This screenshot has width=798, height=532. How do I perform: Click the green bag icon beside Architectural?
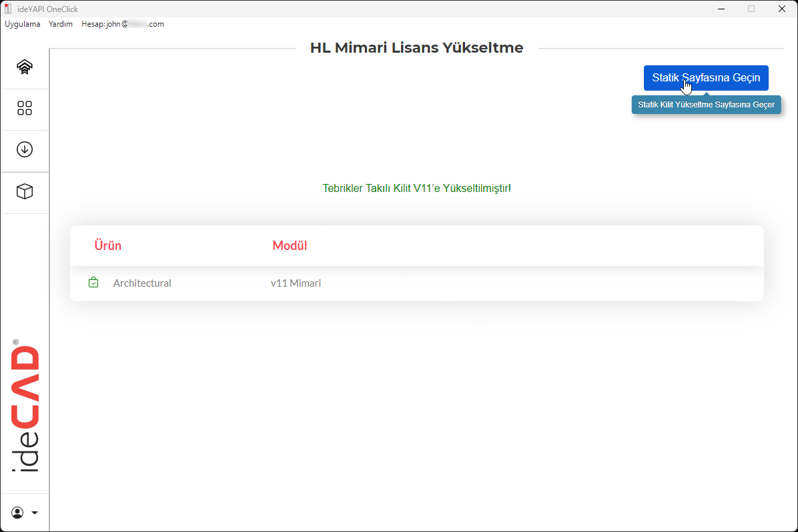click(x=93, y=282)
